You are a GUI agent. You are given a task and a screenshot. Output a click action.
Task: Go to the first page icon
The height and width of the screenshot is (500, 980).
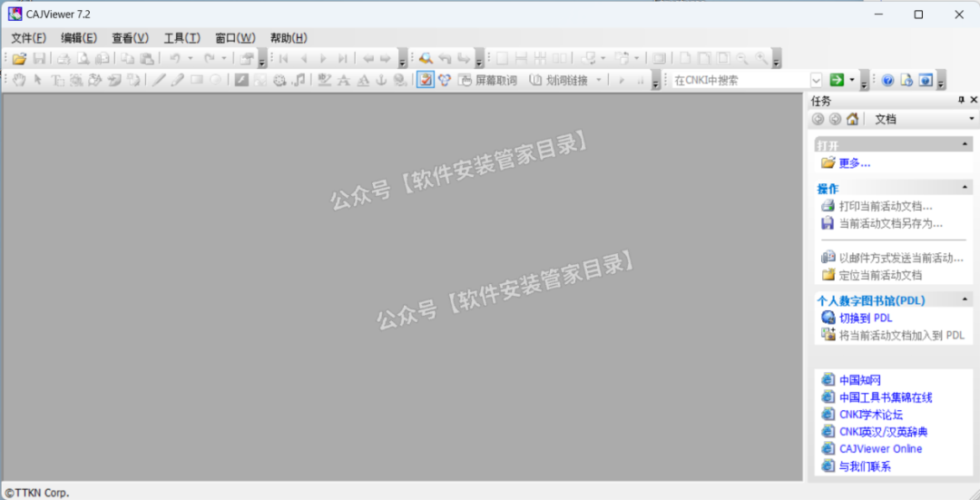coord(284,59)
